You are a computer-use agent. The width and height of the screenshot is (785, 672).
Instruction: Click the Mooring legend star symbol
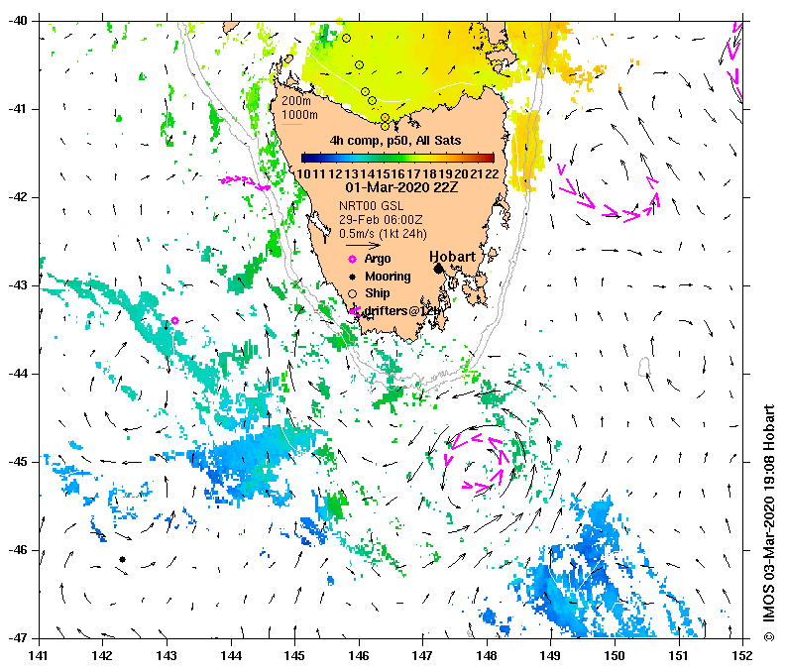tap(353, 277)
